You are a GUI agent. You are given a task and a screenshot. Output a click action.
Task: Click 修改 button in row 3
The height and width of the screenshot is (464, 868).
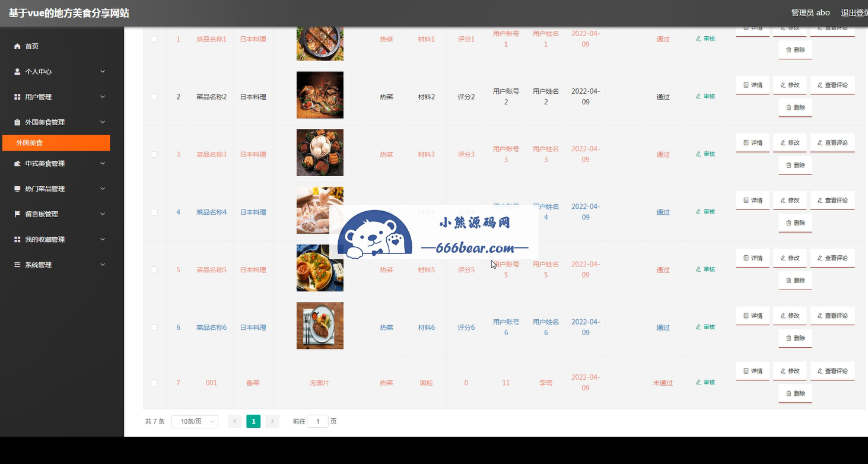790,142
